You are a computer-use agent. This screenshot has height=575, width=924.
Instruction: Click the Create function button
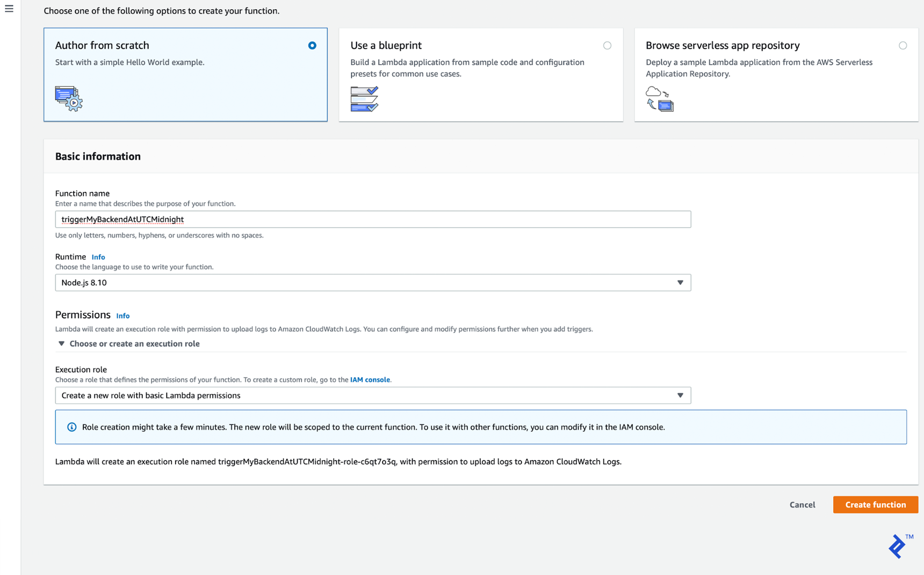(x=875, y=505)
